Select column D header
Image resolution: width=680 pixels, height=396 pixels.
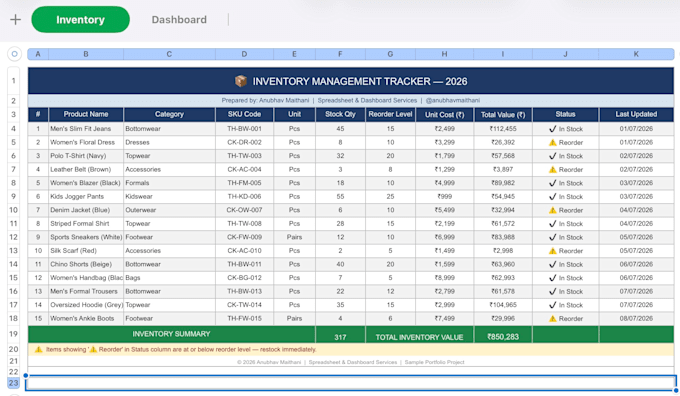(244, 54)
